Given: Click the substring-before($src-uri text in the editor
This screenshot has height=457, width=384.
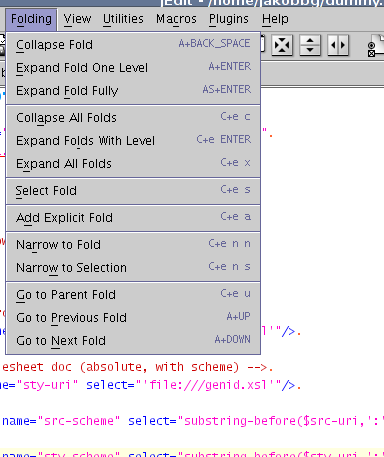Looking at the screenshot, I should point(270,421).
